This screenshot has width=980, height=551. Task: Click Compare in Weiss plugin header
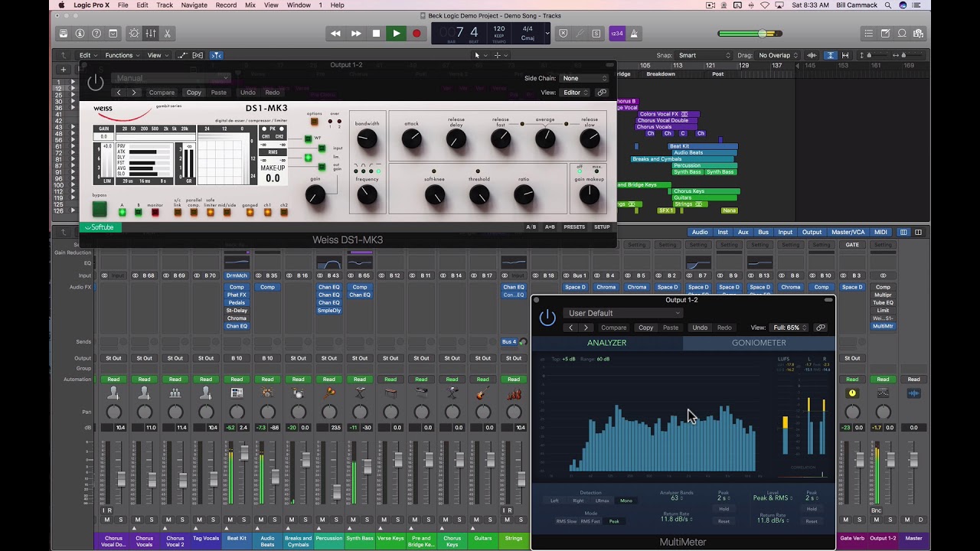pos(162,93)
